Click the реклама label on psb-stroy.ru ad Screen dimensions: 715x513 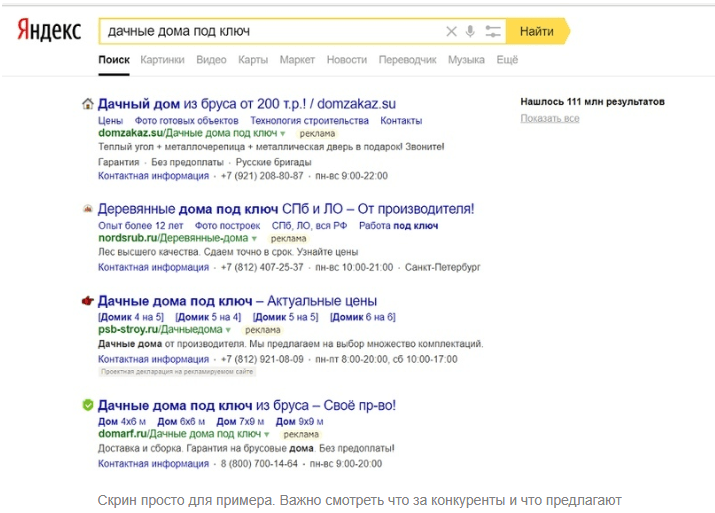[263, 330]
